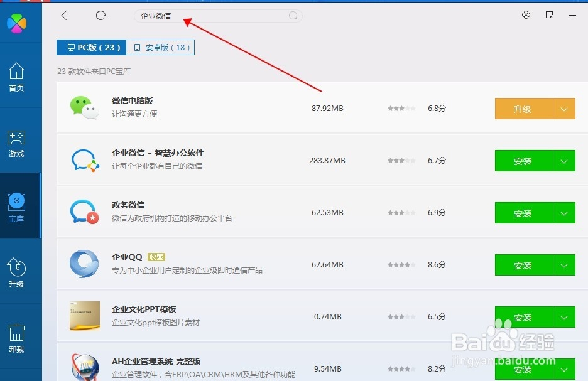This screenshot has width=588, height=381.
Task: Expand the install dropdown for 政务微信
Action: [x=564, y=213]
